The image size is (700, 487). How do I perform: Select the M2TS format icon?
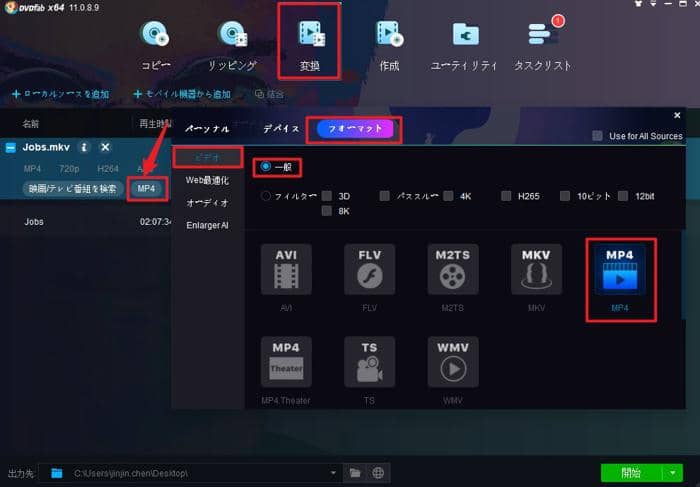pyautogui.click(x=453, y=269)
